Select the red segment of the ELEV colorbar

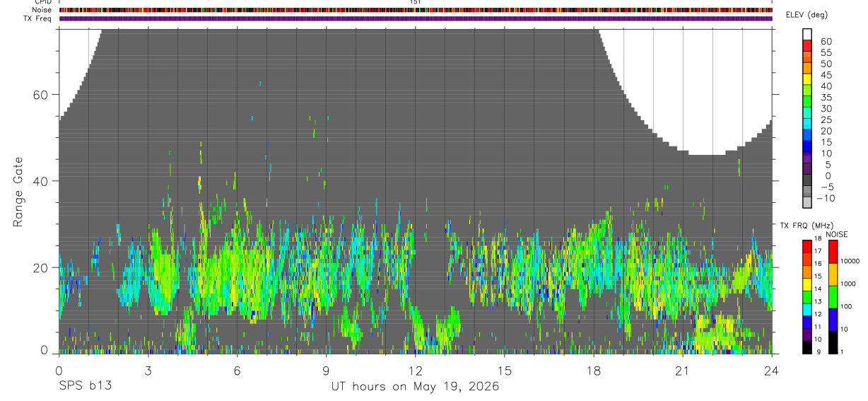point(807,45)
